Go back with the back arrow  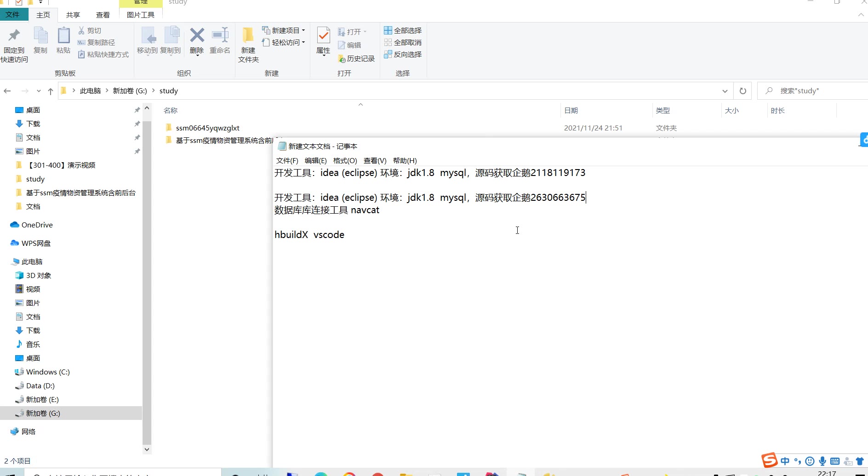[7, 91]
